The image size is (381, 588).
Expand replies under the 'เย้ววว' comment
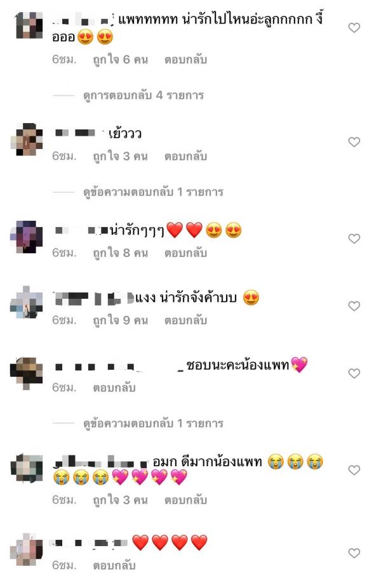pos(153,192)
